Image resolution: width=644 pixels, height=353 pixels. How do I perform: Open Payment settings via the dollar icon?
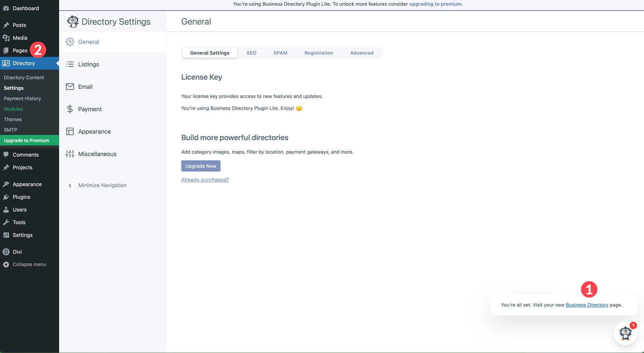70,109
